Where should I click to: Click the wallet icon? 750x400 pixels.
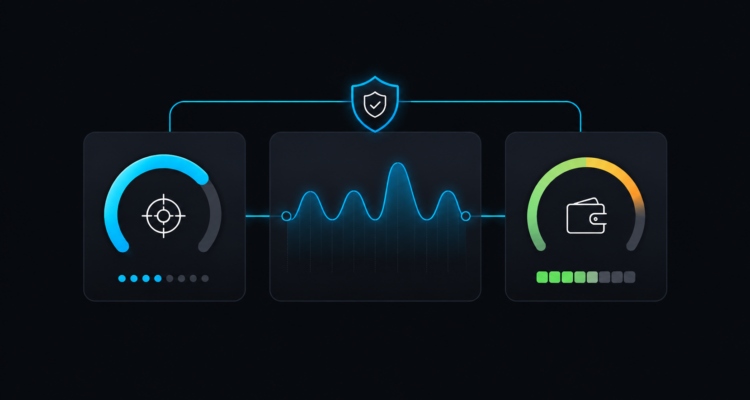click(x=586, y=216)
